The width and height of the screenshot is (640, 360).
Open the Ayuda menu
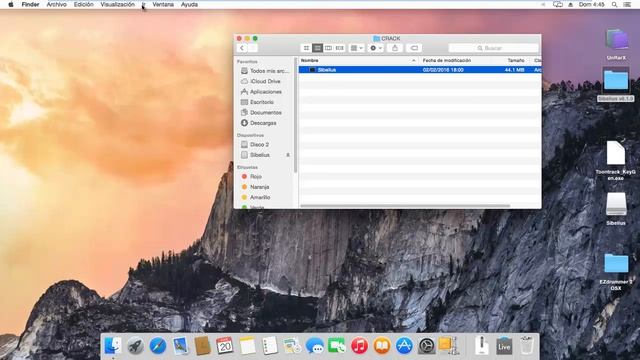click(x=189, y=4)
